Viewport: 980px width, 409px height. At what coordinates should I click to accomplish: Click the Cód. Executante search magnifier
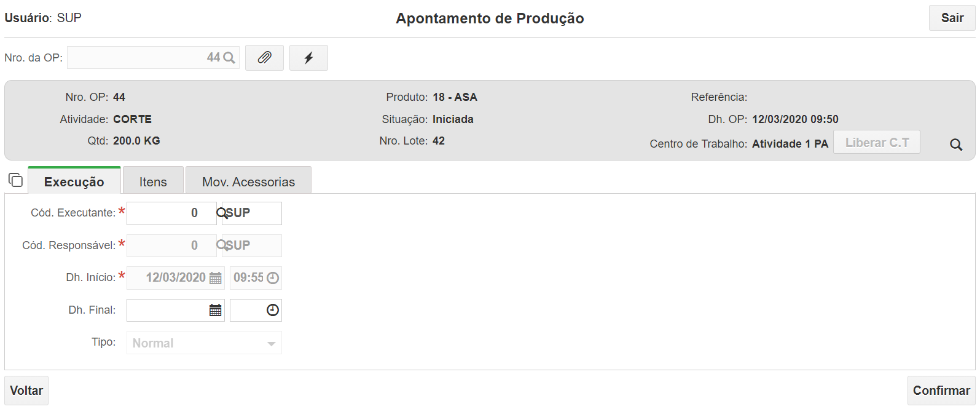[222, 213]
